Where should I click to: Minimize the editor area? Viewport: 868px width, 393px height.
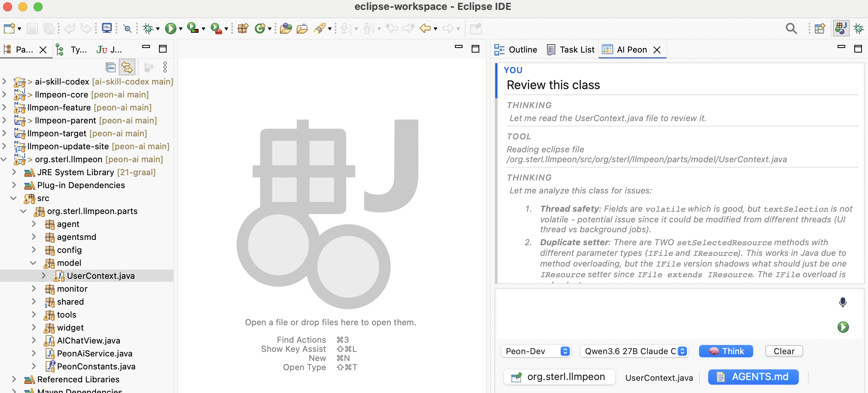pos(459,47)
